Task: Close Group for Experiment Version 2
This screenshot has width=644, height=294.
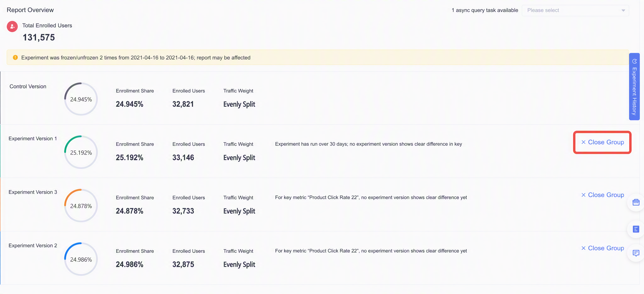Action: [x=602, y=248]
